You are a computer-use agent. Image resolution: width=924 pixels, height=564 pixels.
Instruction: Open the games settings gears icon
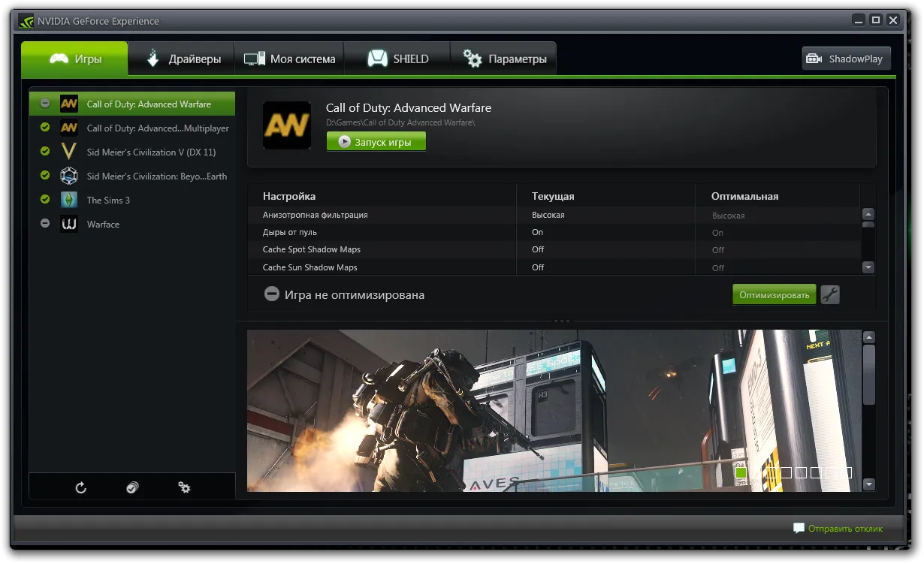184,487
